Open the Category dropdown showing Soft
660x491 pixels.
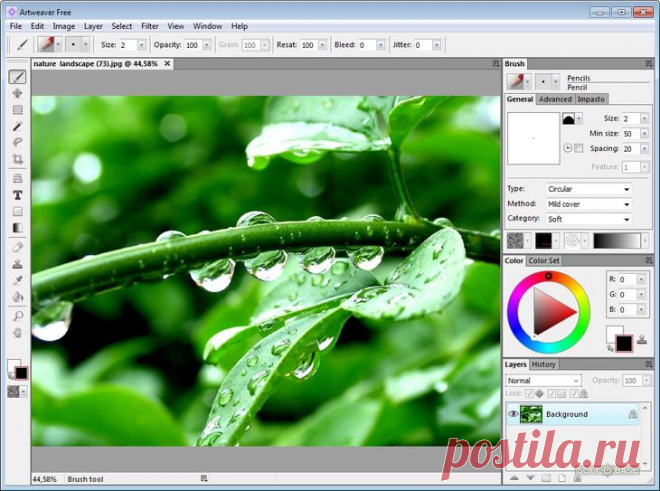click(588, 219)
